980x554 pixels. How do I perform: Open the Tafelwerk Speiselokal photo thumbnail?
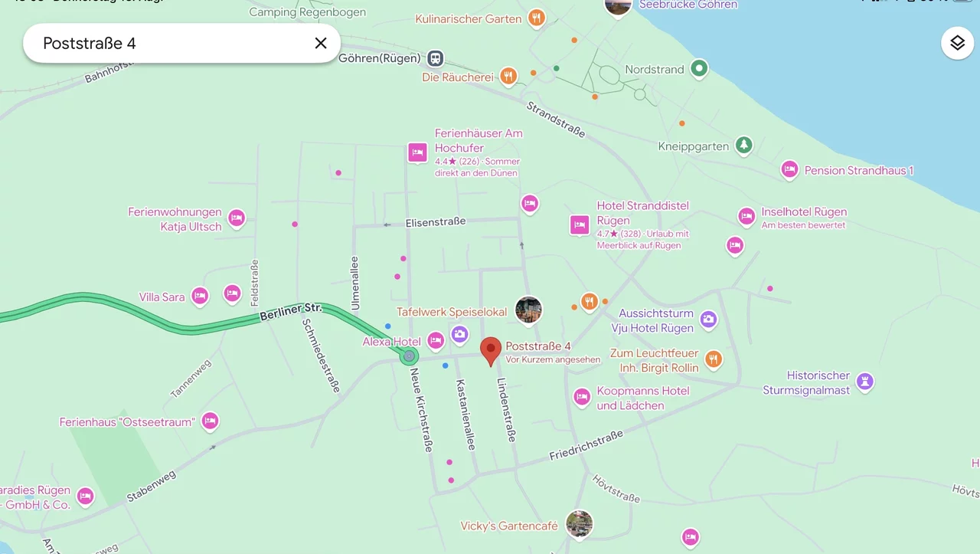tap(528, 310)
